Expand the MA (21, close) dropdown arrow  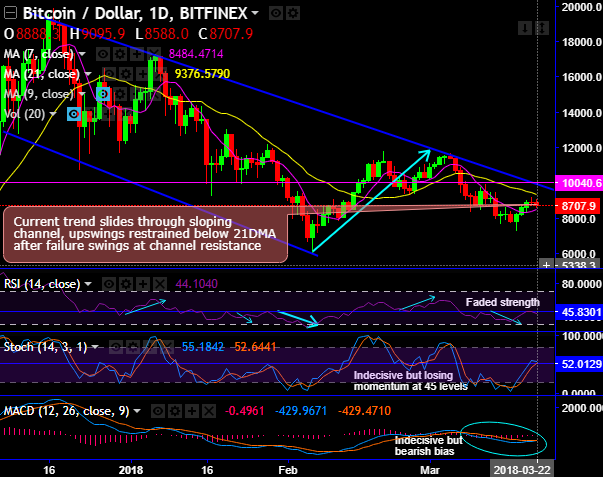[x=88, y=74]
